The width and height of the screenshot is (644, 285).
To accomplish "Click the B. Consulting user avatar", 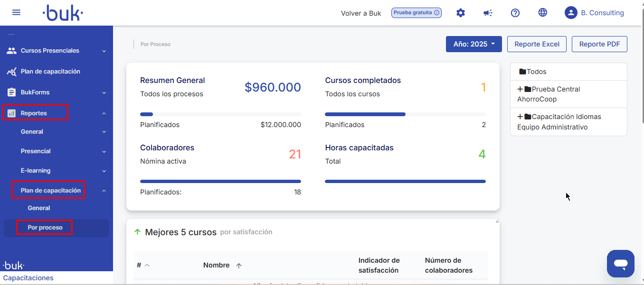I will 570,13.
